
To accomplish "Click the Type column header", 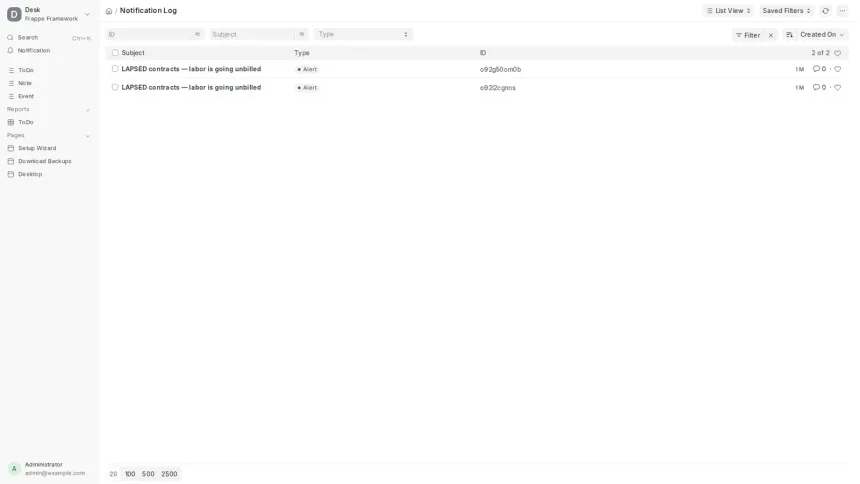I will [302, 53].
